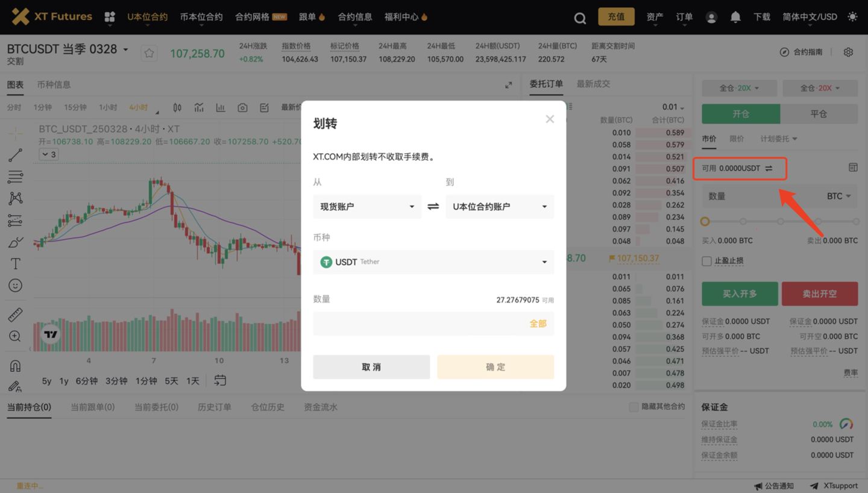Open the notifications bell icon
The height and width of the screenshot is (493, 868).
click(735, 17)
